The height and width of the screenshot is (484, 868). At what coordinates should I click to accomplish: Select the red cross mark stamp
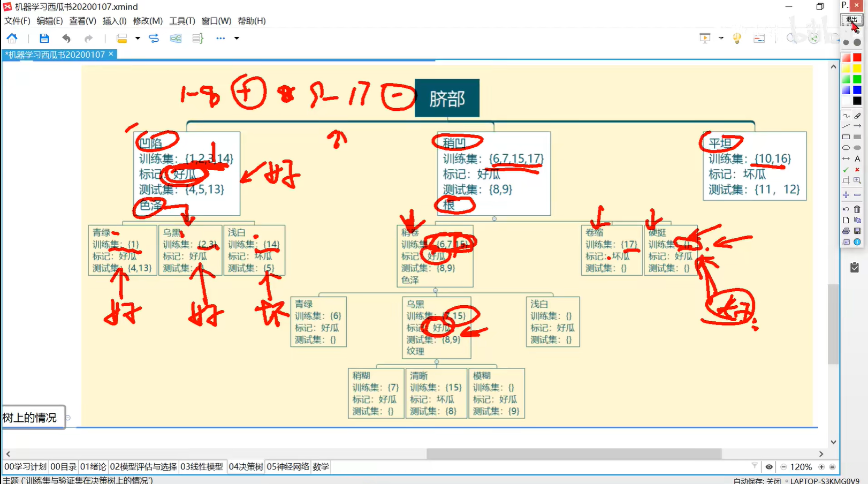(857, 170)
